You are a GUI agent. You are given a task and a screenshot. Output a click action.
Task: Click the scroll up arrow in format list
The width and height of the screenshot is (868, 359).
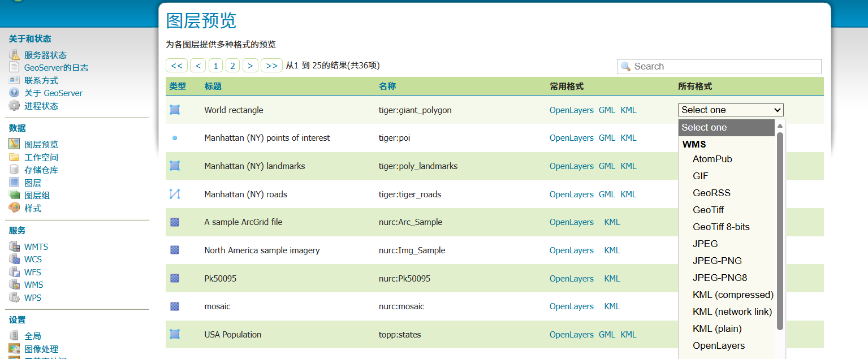(x=780, y=126)
